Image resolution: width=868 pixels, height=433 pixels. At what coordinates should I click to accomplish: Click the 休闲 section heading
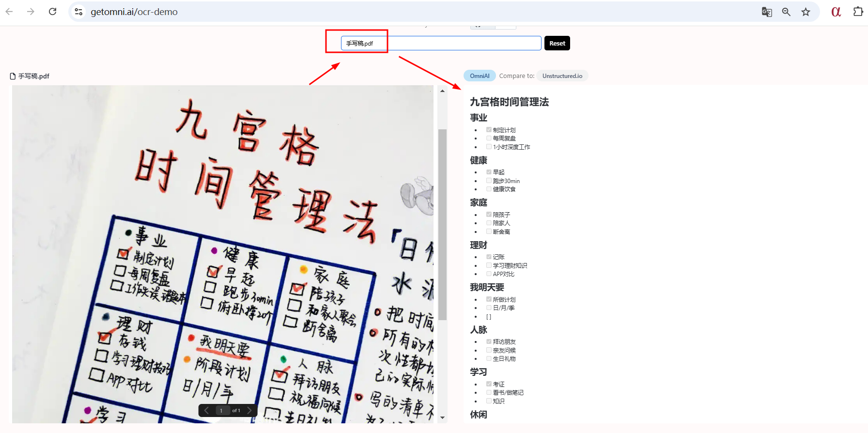pos(479,415)
